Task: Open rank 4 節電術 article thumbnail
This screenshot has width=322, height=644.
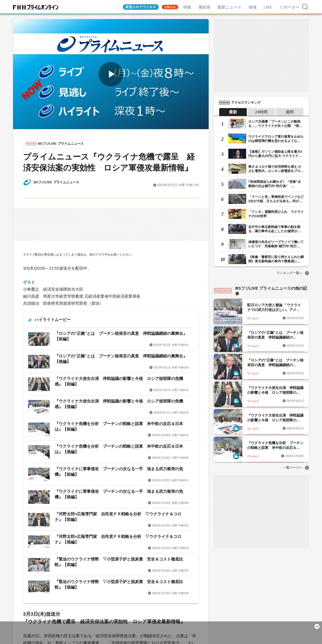Action: coord(237,169)
